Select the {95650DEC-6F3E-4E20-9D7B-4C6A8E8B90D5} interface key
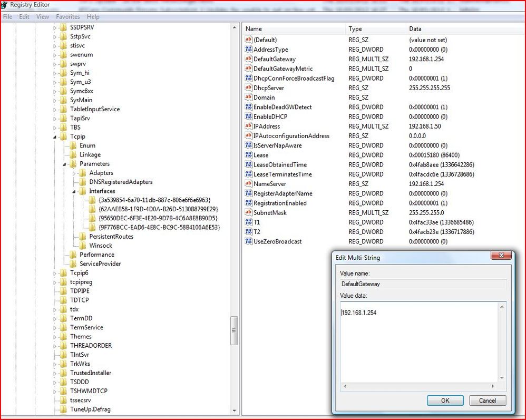 point(158,218)
